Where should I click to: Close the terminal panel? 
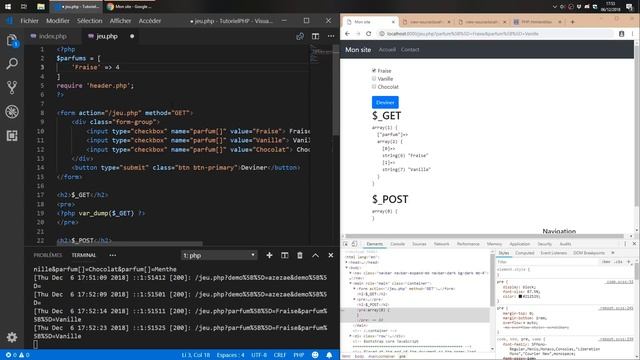(331, 255)
